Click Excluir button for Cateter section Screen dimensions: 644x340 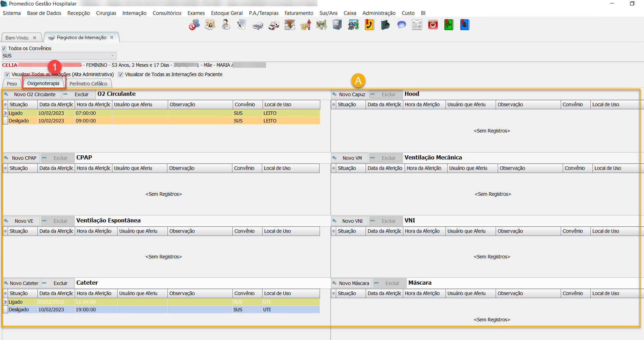pyautogui.click(x=57, y=283)
